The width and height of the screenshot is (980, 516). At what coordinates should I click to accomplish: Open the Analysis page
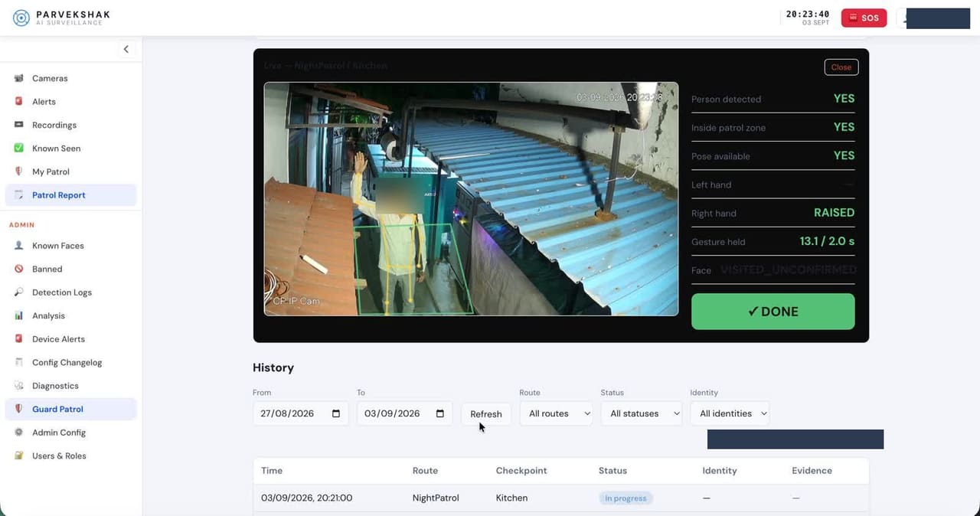pos(70,315)
